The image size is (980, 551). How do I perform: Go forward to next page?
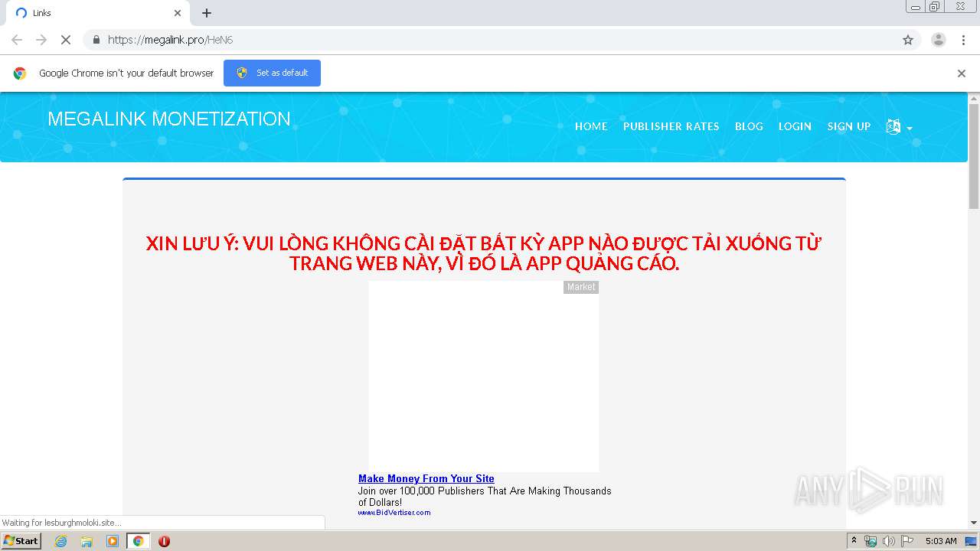41,40
